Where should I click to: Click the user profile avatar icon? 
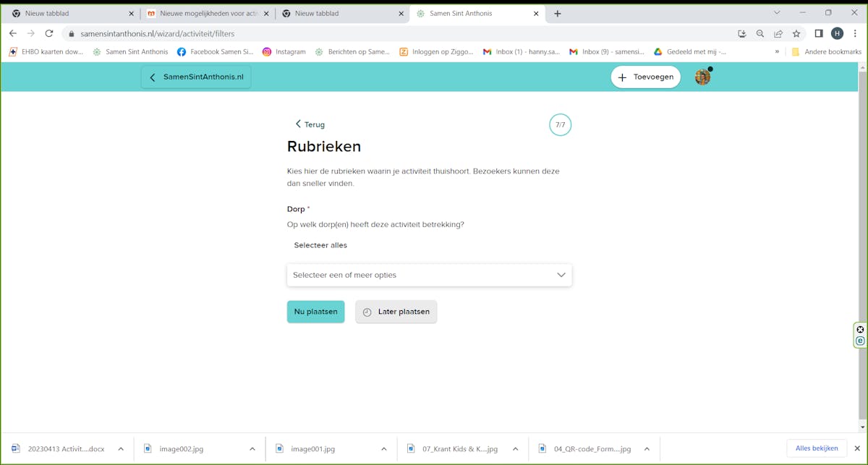[702, 77]
